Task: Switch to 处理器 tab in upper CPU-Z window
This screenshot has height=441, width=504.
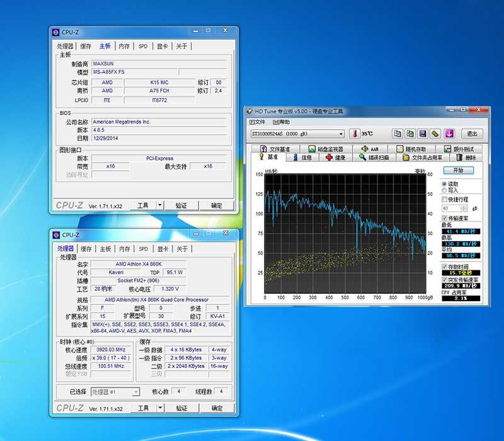Action: pos(66,46)
